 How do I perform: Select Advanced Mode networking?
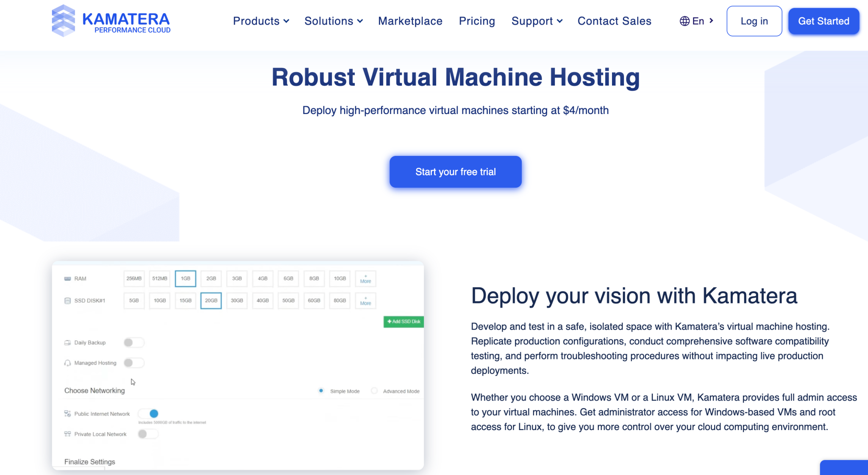coord(374,391)
